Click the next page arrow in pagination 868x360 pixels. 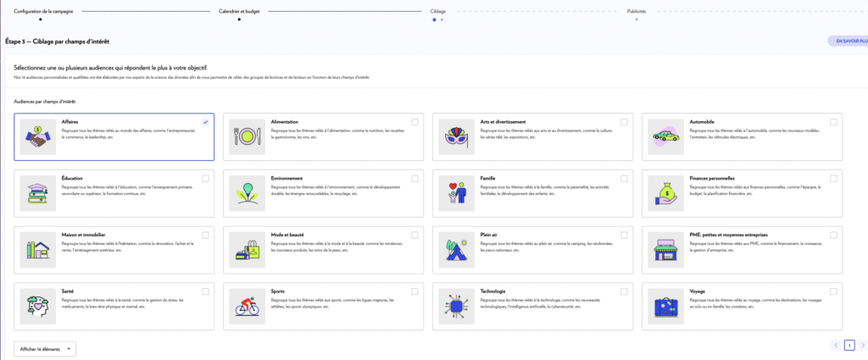tap(863, 346)
